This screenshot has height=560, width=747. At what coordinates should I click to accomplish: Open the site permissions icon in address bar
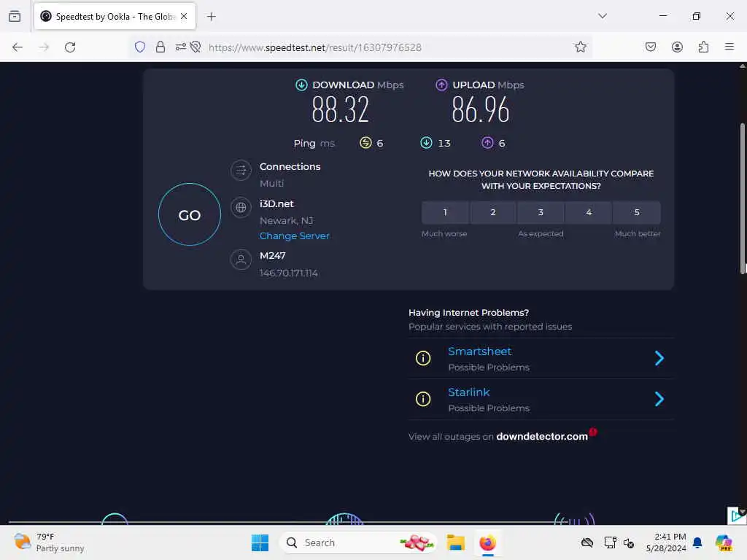[181, 47]
